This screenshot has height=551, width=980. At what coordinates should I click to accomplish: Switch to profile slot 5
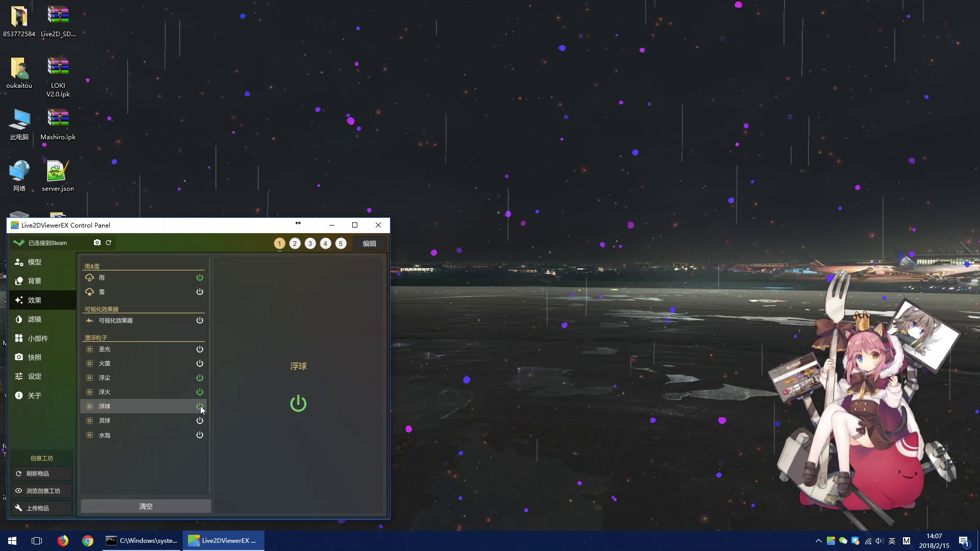pyautogui.click(x=340, y=243)
